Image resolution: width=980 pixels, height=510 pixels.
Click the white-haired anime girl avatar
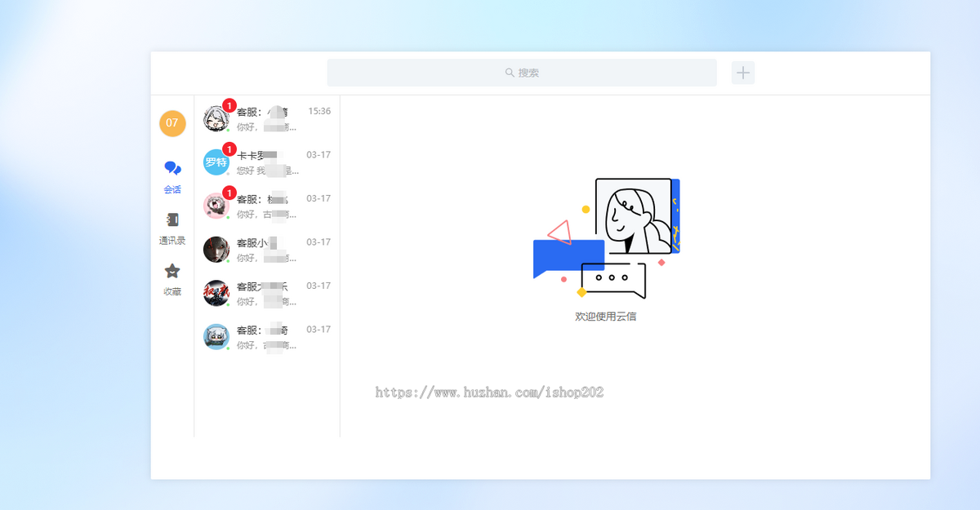pyautogui.click(x=216, y=118)
